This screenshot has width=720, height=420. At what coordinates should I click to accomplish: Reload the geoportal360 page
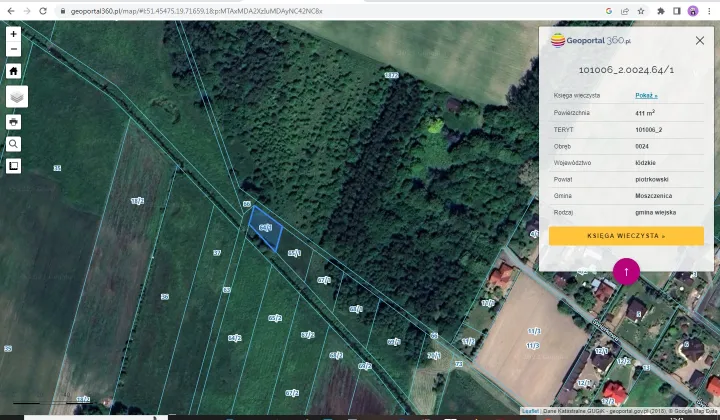(43, 11)
